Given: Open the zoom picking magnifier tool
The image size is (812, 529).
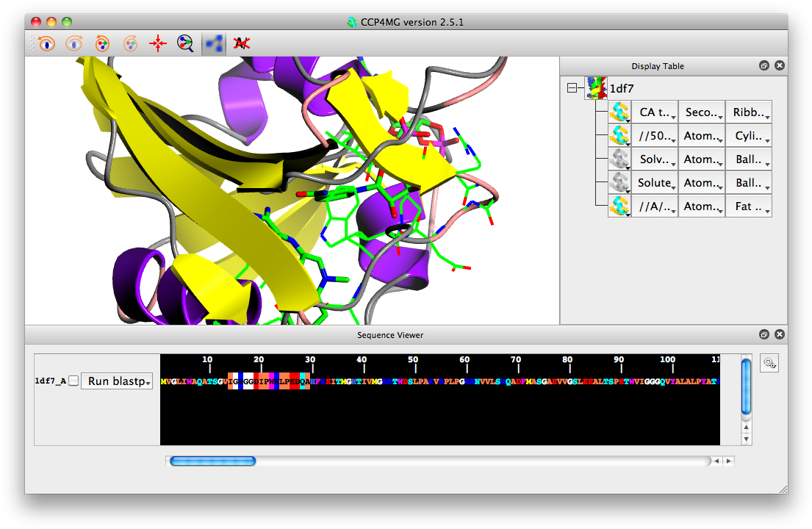Looking at the screenshot, I should coord(185,43).
